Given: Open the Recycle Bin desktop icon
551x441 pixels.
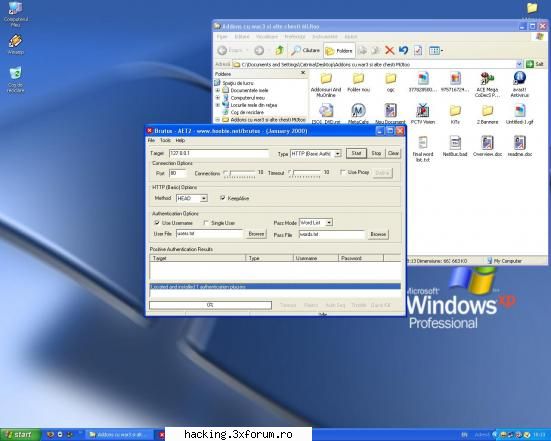Looking at the screenshot, I should (15, 79).
